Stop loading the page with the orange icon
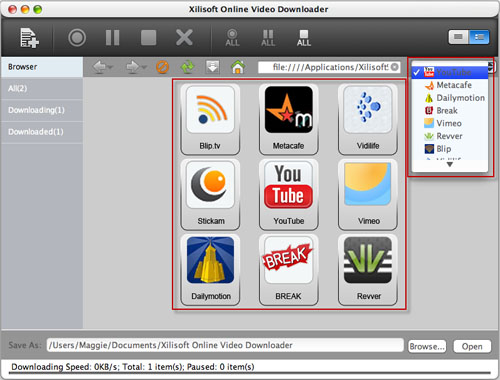 click(x=162, y=67)
